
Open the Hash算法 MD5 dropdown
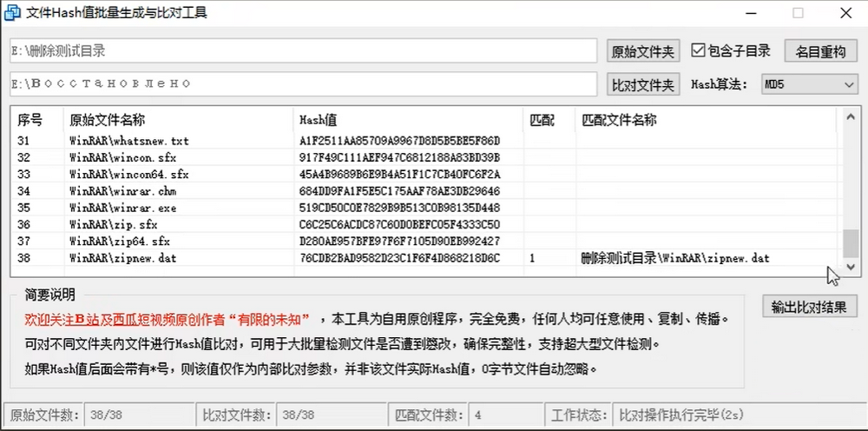tap(808, 84)
